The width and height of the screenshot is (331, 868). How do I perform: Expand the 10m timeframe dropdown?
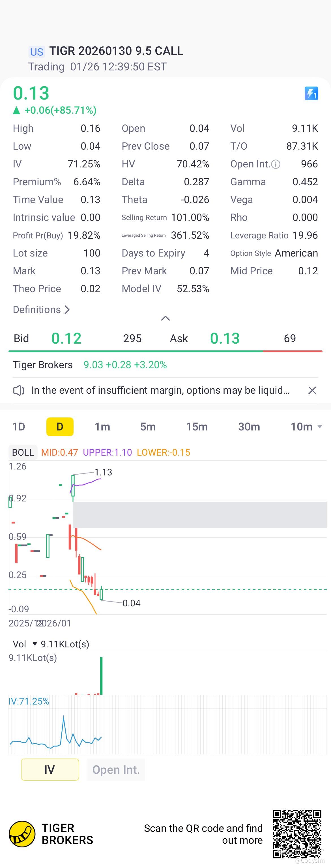(x=319, y=427)
